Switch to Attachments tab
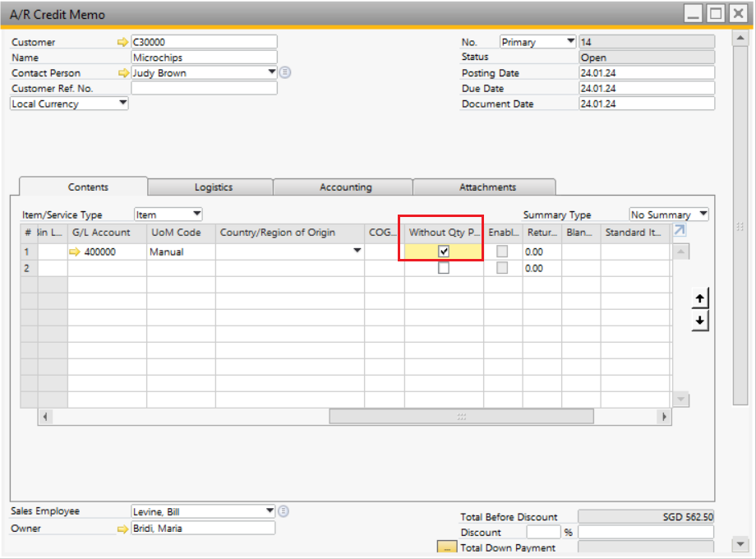The height and width of the screenshot is (559, 756). point(487,187)
